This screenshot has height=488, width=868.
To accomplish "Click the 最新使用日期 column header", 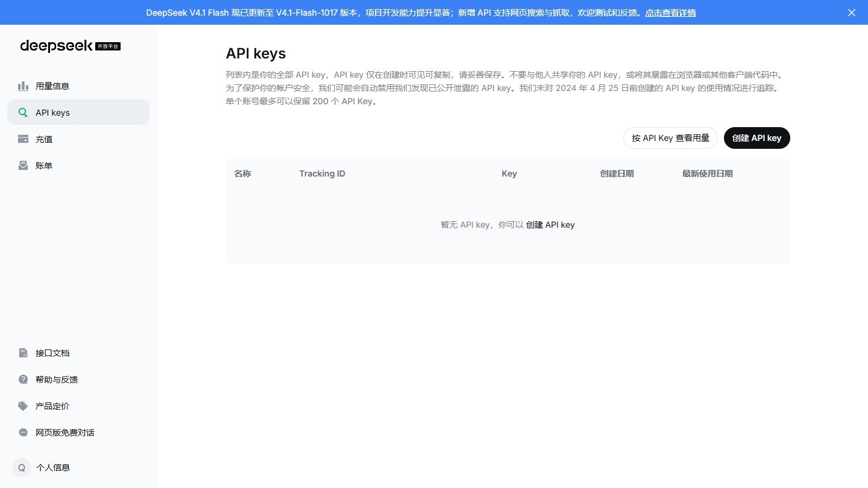I will pos(707,174).
